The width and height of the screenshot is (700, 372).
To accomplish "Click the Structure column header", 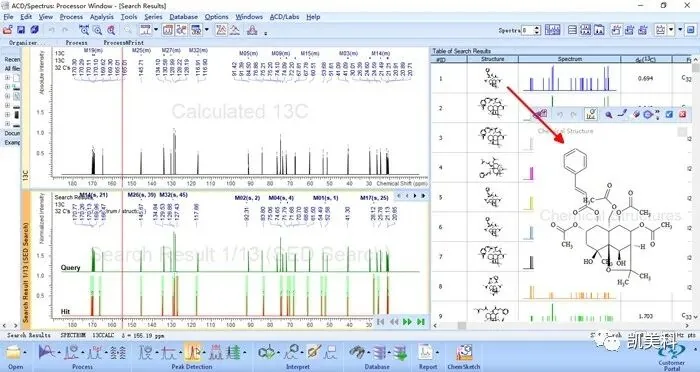I will (x=493, y=59).
